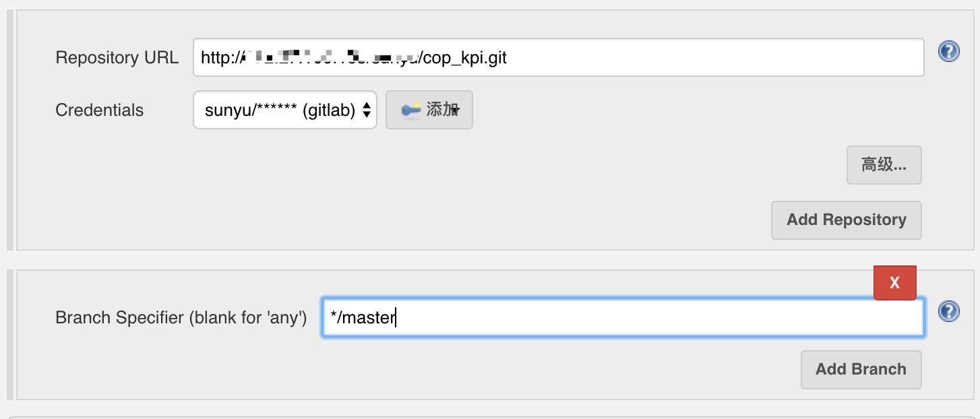This screenshot has height=419, width=980.
Task: Expand the 添加 credentials dropdown arrow
Action: (x=456, y=111)
